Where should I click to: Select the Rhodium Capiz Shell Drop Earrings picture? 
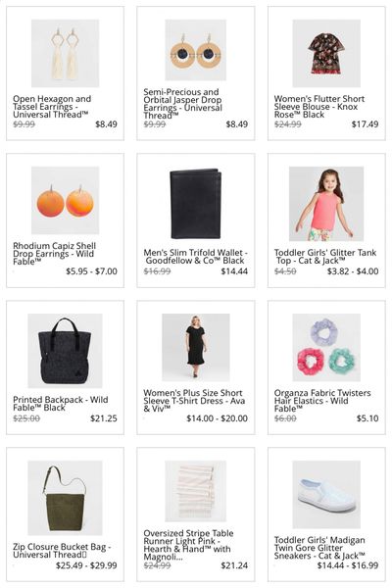[x=65, y=200]
